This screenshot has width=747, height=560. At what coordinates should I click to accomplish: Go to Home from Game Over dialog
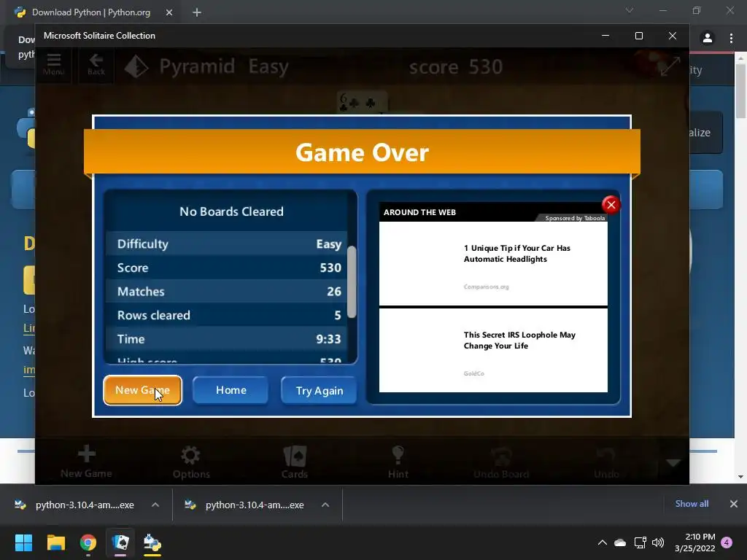tap(231, 390)
